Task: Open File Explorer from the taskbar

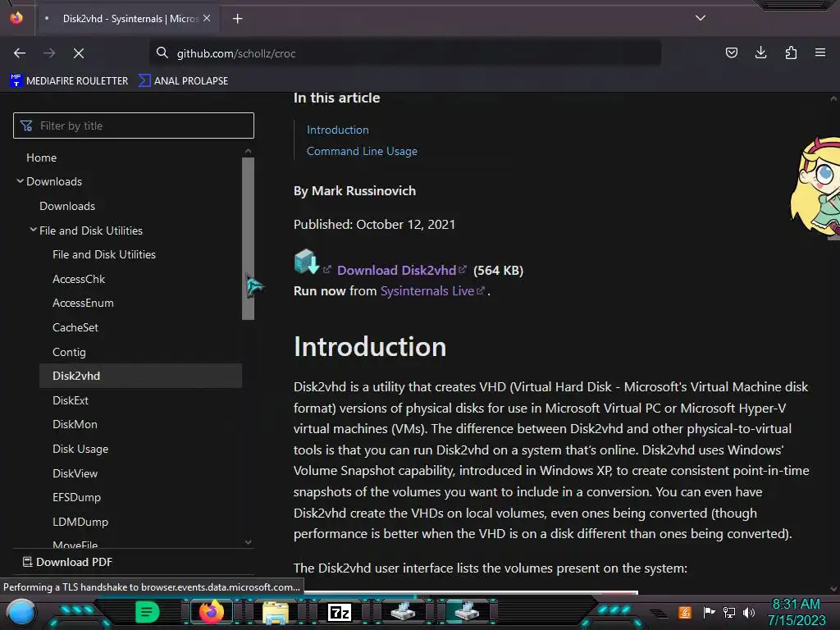Action: [276, 612]
